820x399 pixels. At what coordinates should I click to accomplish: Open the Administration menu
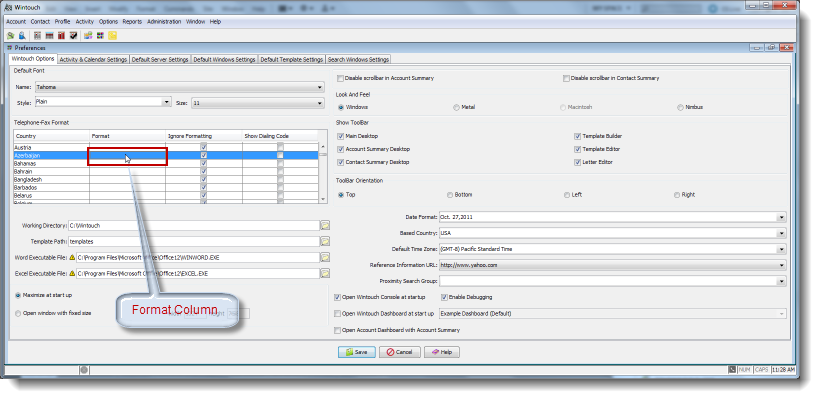[164, 21]
